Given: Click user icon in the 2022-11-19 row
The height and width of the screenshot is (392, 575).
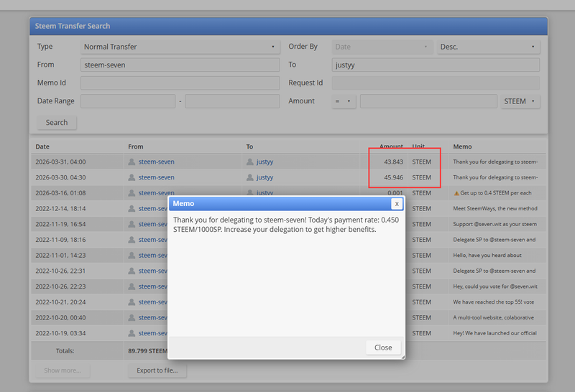Looking at the screenshot, I should (132, 224).
